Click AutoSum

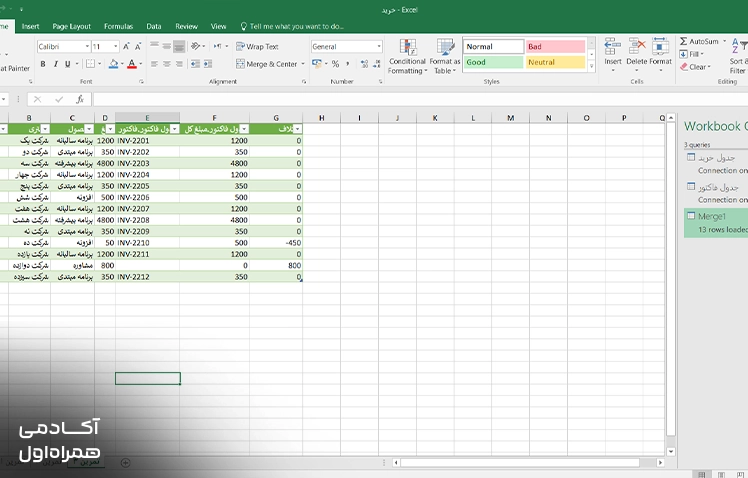pyautogui.click(x=698, y=42)
